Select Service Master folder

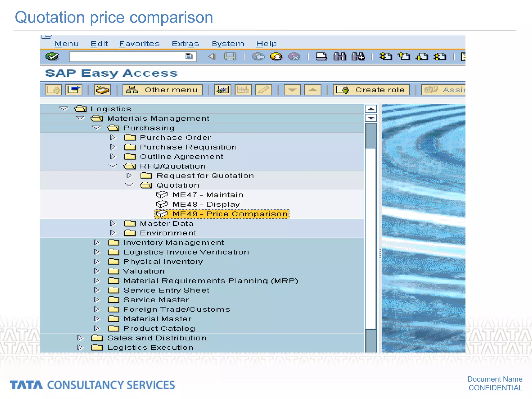click(148, 300)
